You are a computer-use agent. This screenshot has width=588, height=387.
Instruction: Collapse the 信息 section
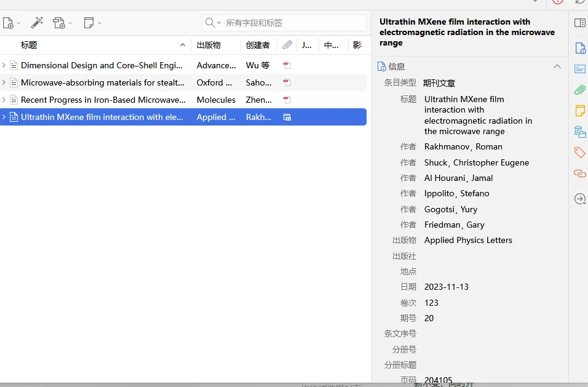click(557, 66)
